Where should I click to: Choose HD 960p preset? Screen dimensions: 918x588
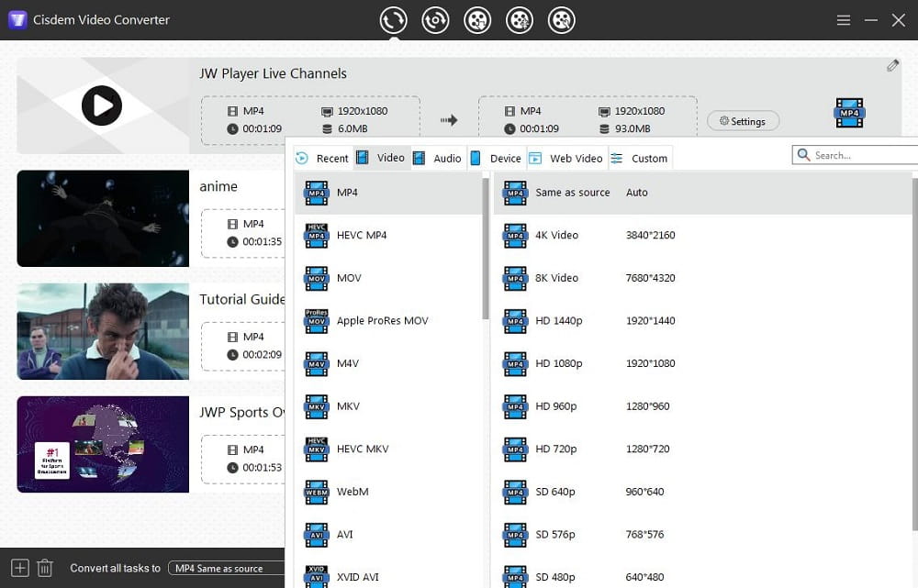702,406
